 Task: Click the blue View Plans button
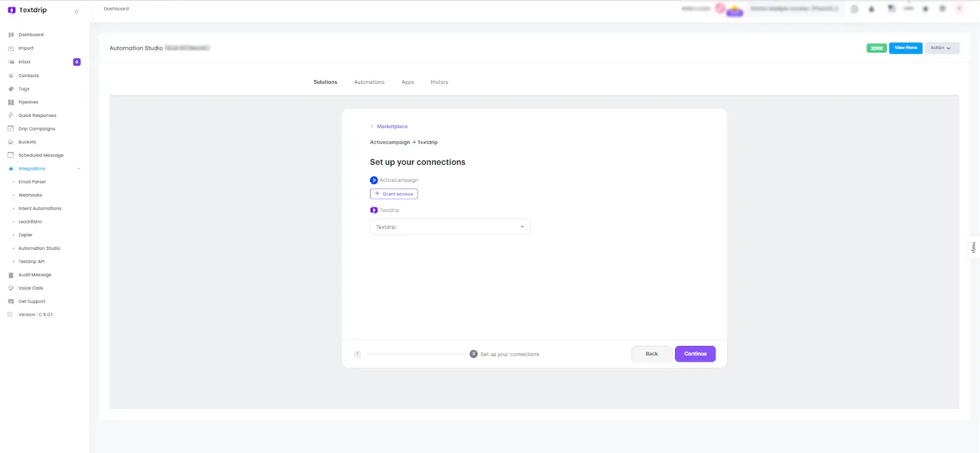(906, 48)
